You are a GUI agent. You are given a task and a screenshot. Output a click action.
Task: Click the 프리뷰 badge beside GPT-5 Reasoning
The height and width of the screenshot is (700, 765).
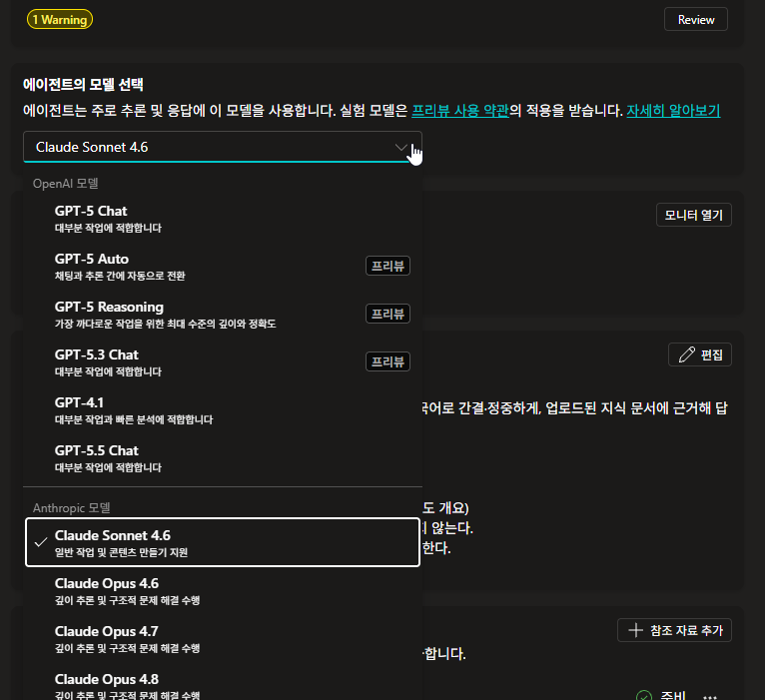click(387, 314)
